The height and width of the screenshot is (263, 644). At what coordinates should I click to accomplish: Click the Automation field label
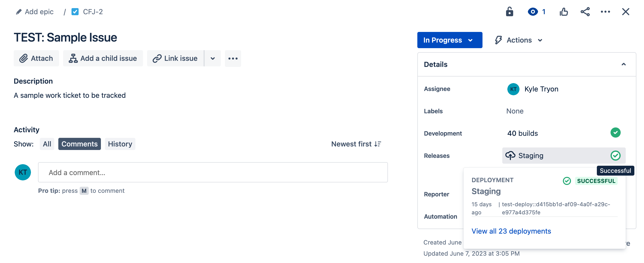(440, 217)
